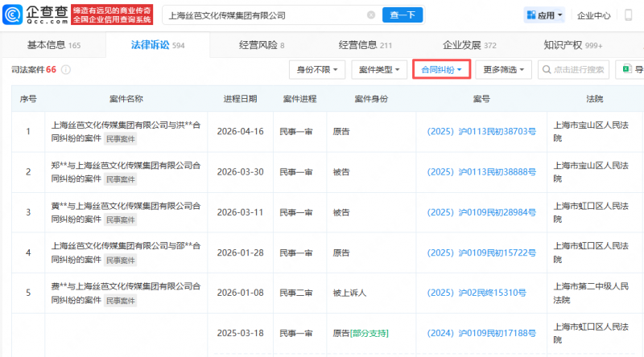644x357 pixels.
Task: Switch to the 基本信息 tab
Action: [x=54, y=45]
